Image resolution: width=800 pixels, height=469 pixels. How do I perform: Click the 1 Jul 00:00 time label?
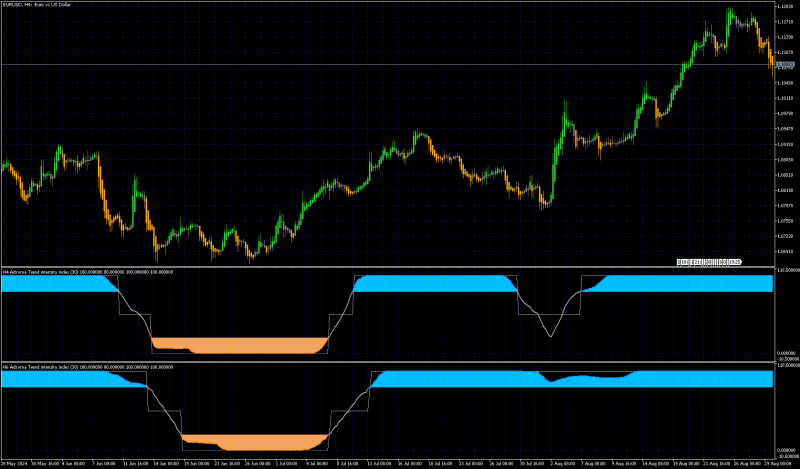(x=287, y=463)
